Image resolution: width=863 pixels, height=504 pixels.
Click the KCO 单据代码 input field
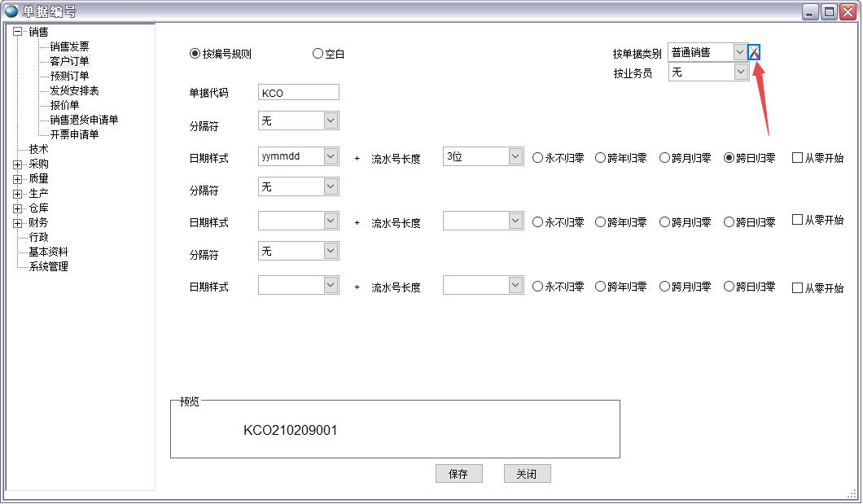coord(297,91)
